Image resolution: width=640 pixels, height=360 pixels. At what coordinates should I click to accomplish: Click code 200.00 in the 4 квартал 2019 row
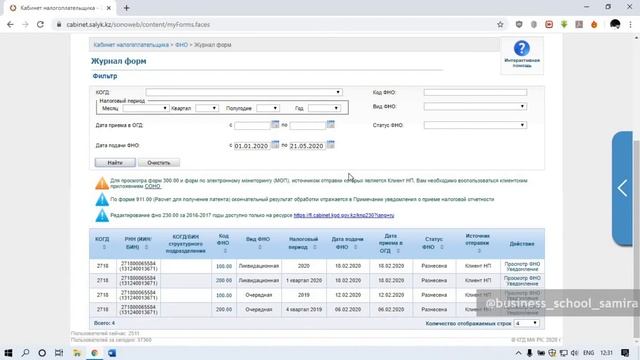(224, 309)
